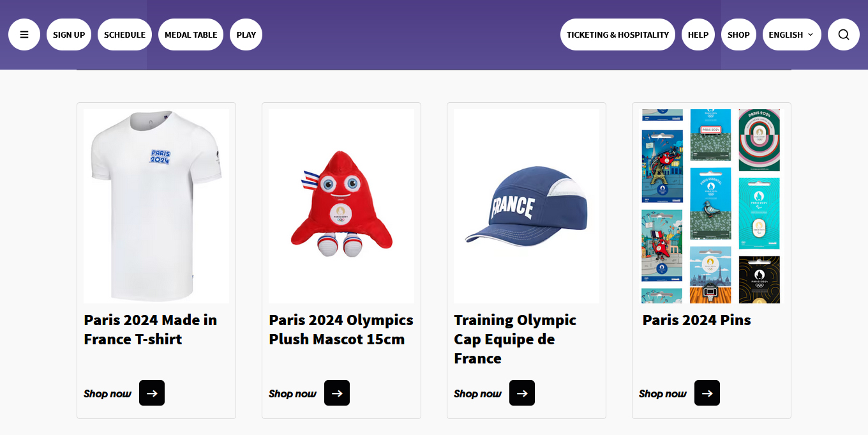
Task: Open the Training Olympic Cap Equipe de France title
Action: tap(515, 339)
